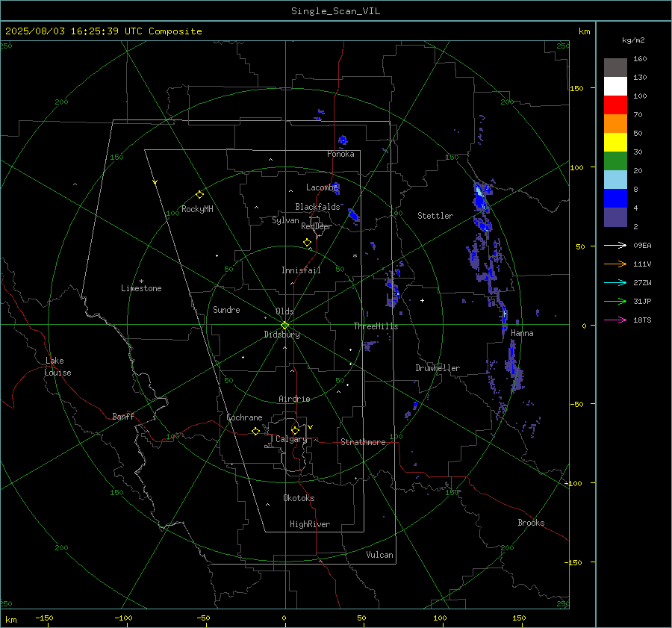Click the Airdrie city label
Viewport: 672px width, 628px height.
click(294, 399)
